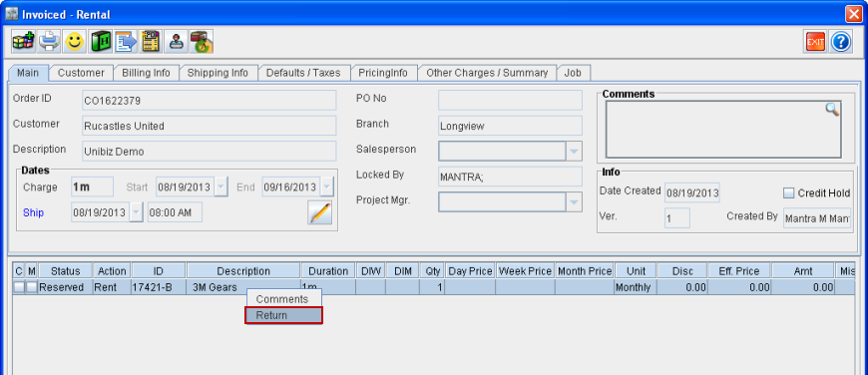Click the Created By field

pyautogui.click(x=818, y=218)
